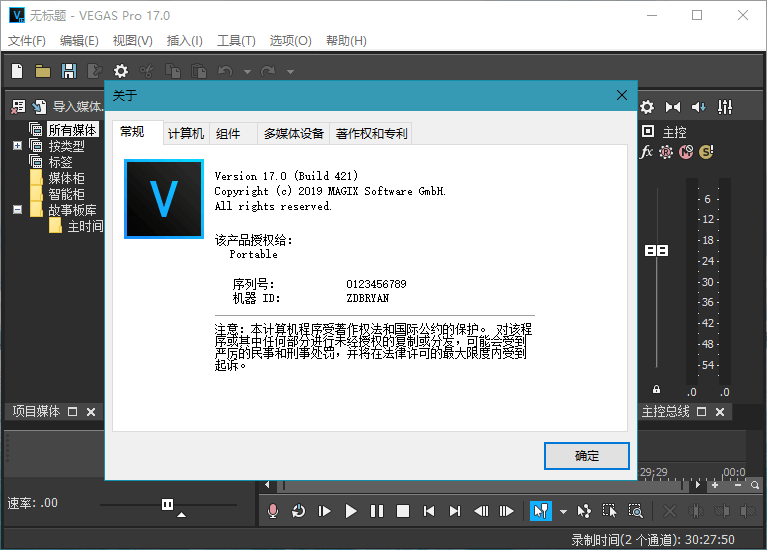767x550 pixels.
Task: Open the render-as icon in the toolbar
Action: click(94, 71)
